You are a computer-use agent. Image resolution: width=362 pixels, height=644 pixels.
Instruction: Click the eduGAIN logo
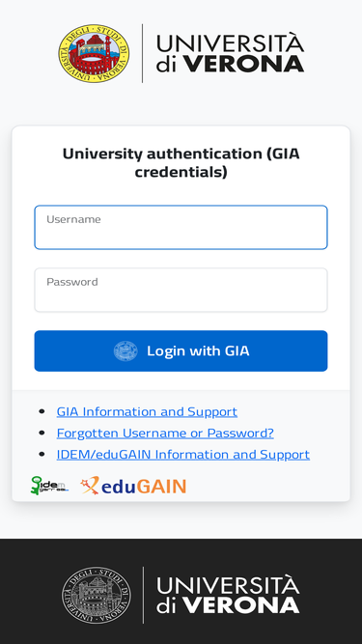133,486
